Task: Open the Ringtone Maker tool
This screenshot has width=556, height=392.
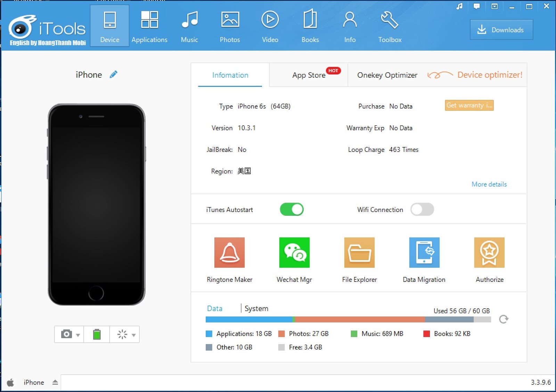Action: click(x=229, y=253)
